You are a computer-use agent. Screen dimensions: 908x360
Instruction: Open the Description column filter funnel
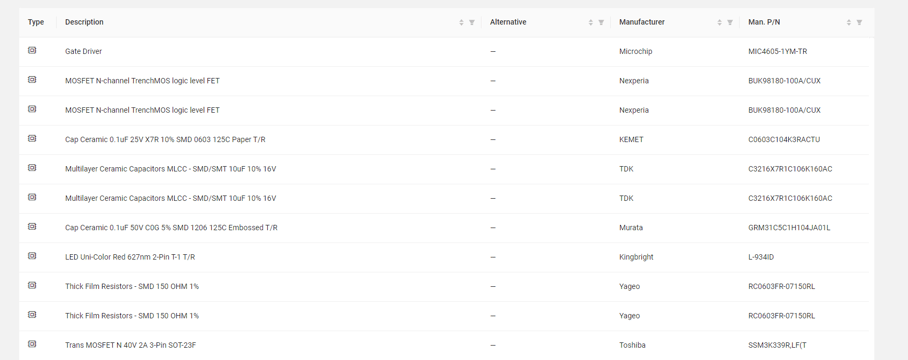472,23
